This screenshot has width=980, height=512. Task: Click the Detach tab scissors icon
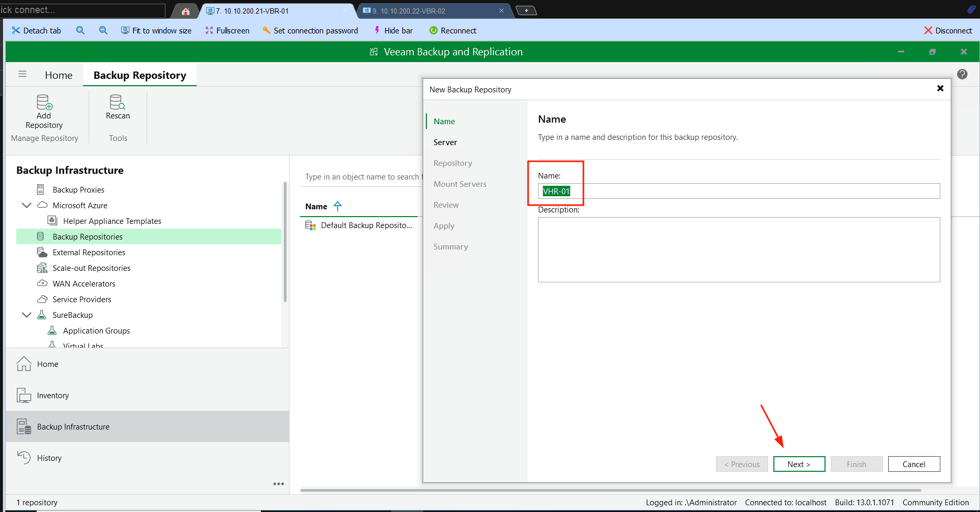click(16, 30)
